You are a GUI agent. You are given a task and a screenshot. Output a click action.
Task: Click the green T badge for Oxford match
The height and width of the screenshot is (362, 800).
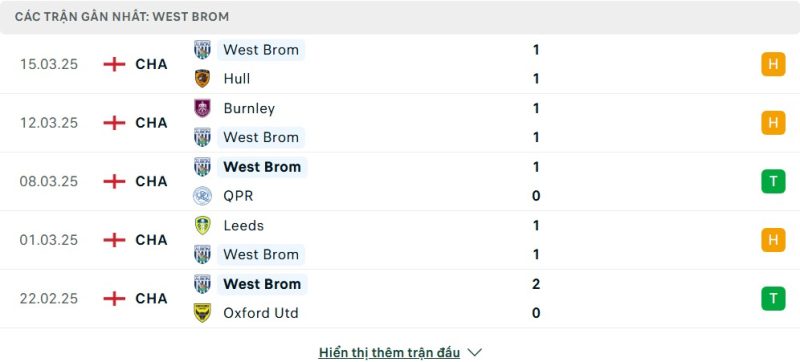point(773,299)
